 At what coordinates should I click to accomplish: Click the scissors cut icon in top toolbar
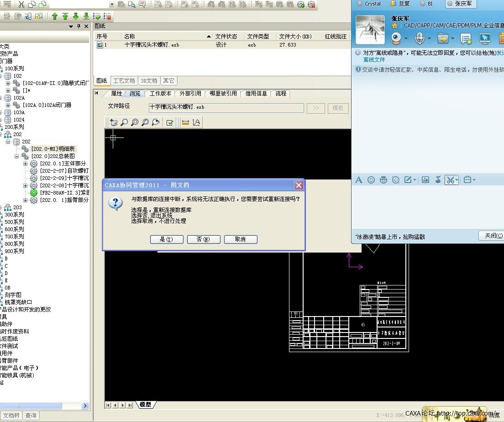[21, 5]
